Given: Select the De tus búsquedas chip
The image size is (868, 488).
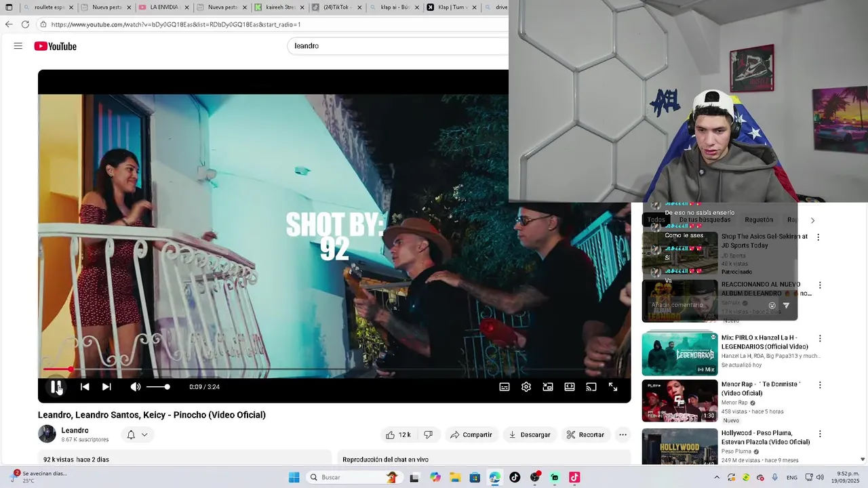Looking at the screenshot, I should 705,220.
